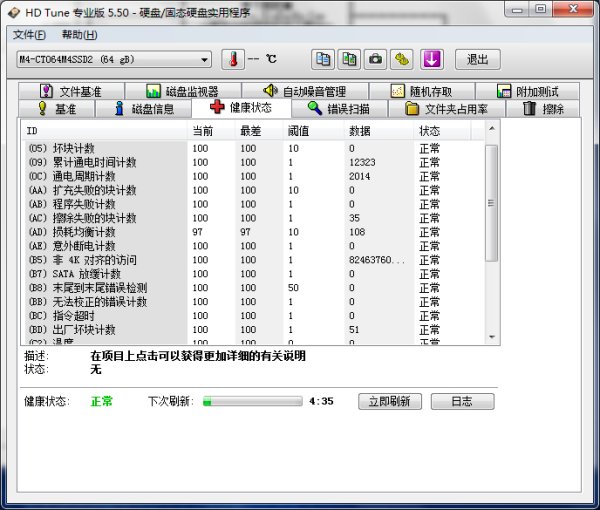
Task: Click the 数据 column header
Action: click(x=379, y=131)
